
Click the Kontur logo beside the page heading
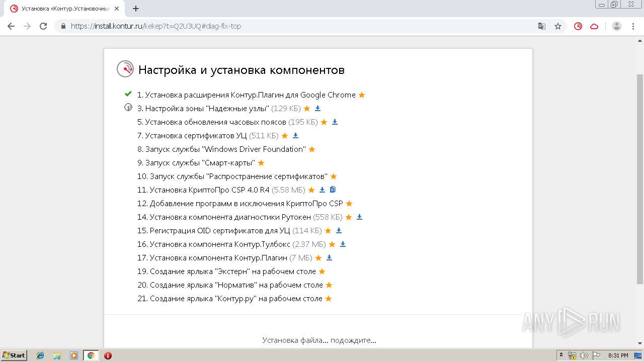(x=125, y=69)
